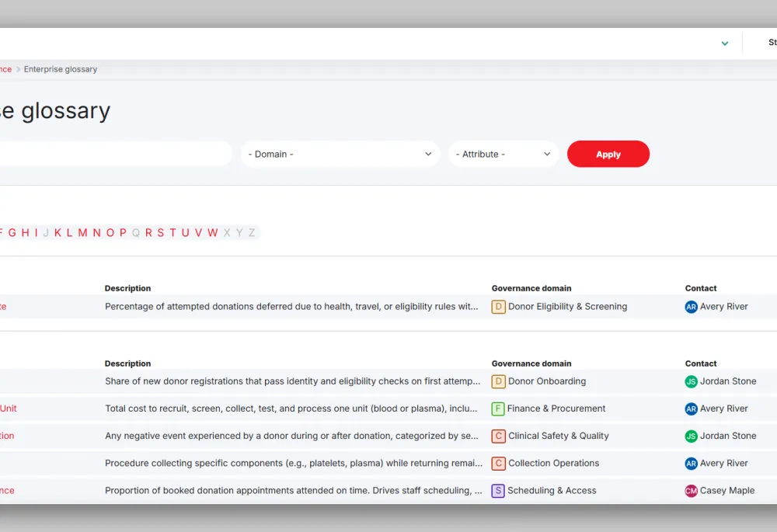This screenshot has width=777, height=532.
Task: Open the Domain filter dropdown
Action: [x=340, y=154]
